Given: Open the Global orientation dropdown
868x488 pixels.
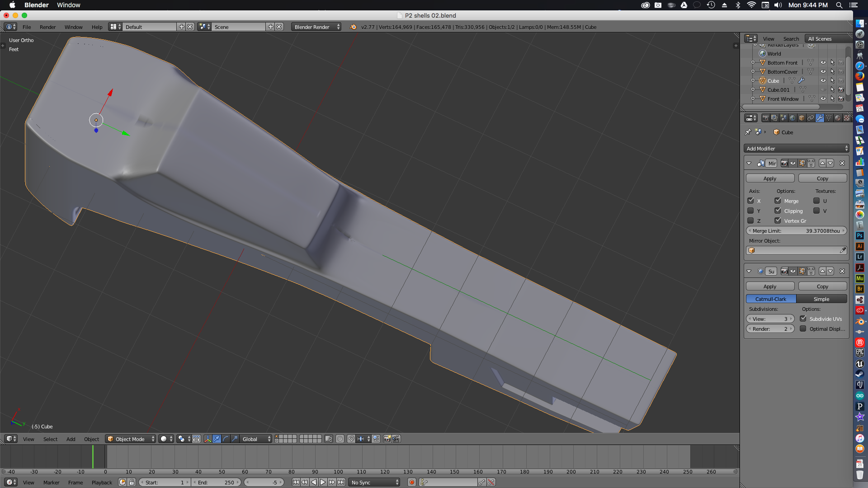Looking at the screenshot, I should 256,439.
